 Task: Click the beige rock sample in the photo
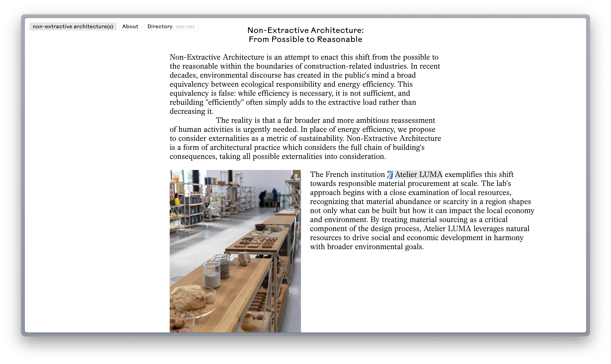pos(188,297)
